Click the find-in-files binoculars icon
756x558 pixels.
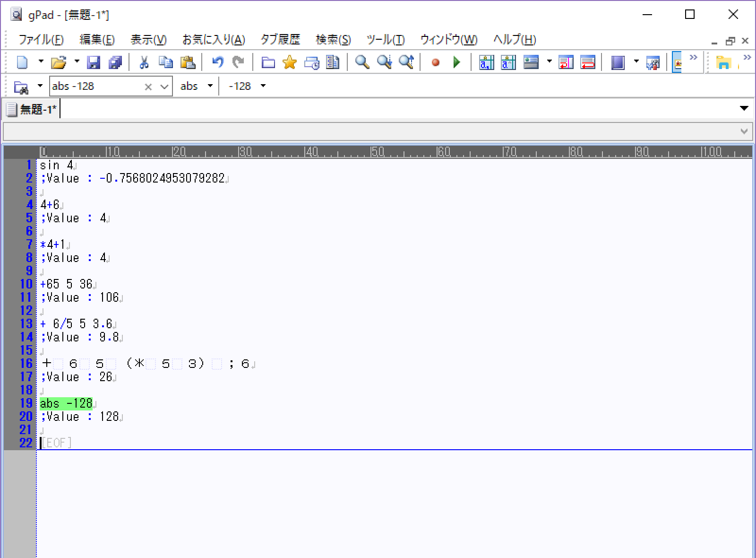[x=21, y=87]
